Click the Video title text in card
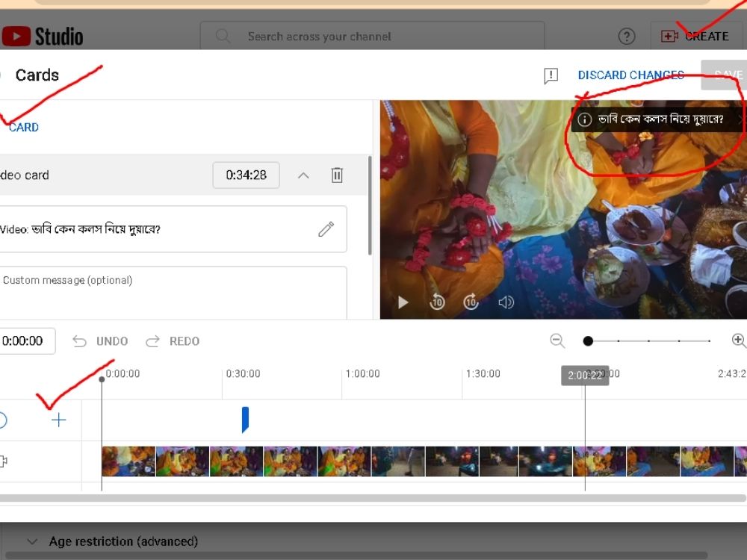This screenshot has height=560, width=747. coord(80,229)
